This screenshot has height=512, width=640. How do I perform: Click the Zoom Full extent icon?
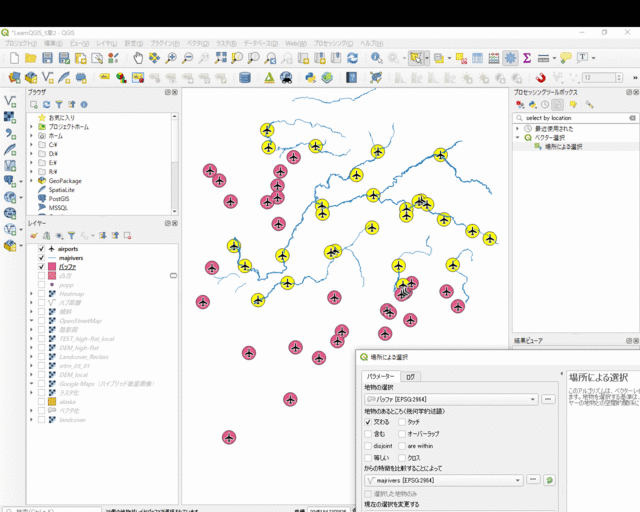[221, 58]
